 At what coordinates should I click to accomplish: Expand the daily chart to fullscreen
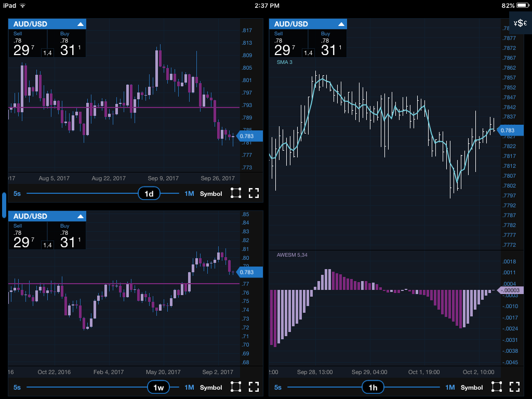[x=254, y=194]
